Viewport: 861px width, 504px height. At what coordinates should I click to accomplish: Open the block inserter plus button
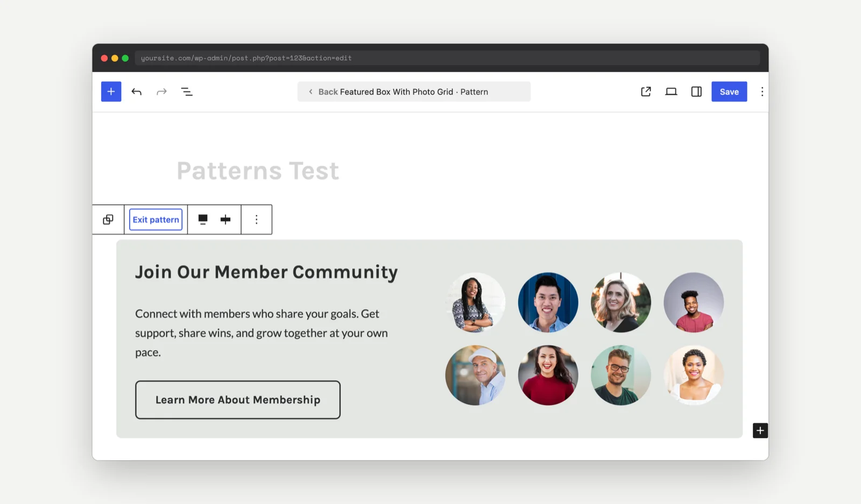pyautogui.click(x=111, y=91)
